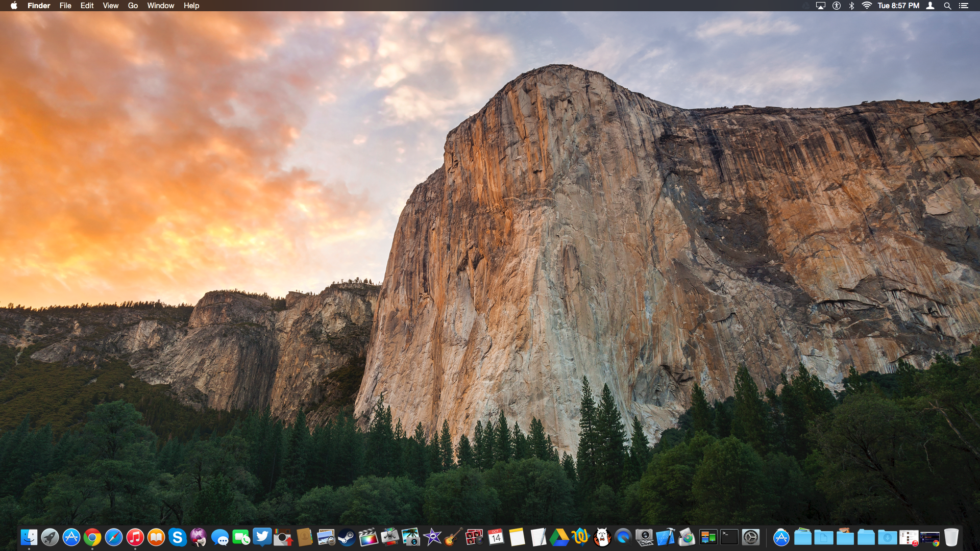Launch Final Cut Pro clapperboard icon
This screenshot has width=980, height=551.
pos(367,537)
